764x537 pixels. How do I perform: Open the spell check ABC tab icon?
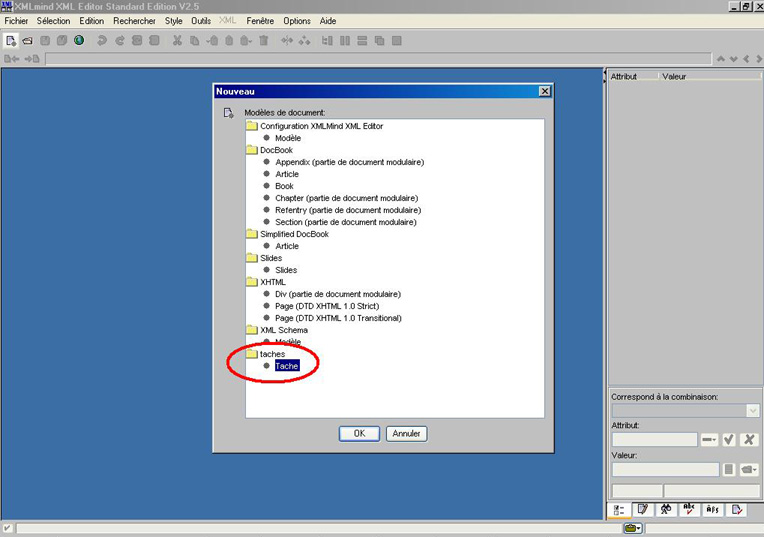click(x=689, y=510)
